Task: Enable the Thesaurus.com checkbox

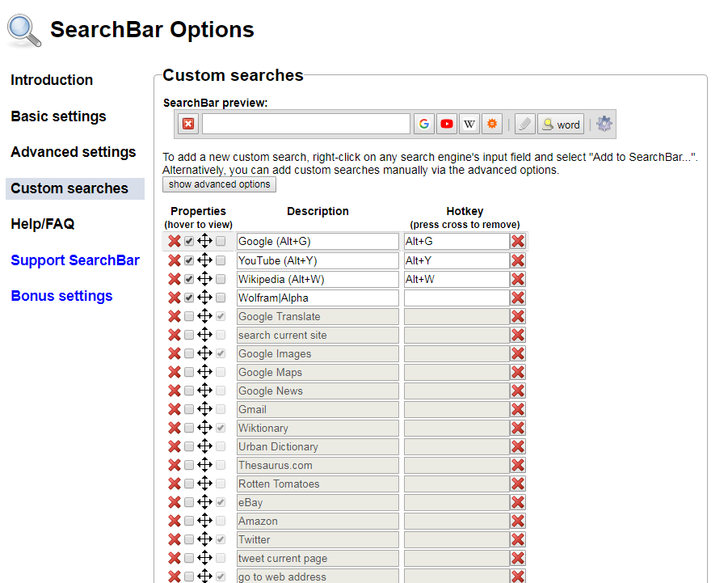Action: tap(189, 465)
